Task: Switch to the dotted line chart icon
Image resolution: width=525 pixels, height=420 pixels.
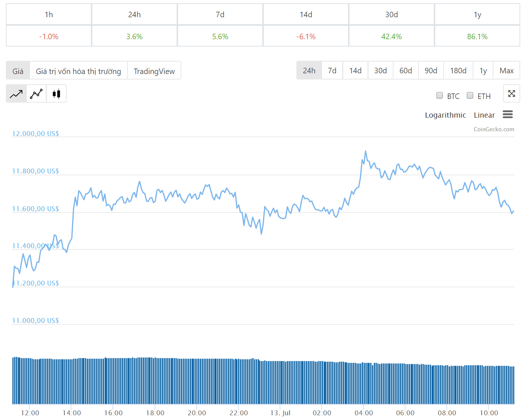Action: [36, 94]
